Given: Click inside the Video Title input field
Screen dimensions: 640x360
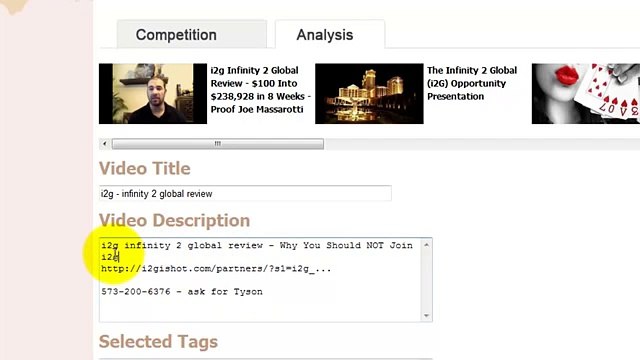Looking at the screenshot, I should pyautogui.click(x=245, y=193).
